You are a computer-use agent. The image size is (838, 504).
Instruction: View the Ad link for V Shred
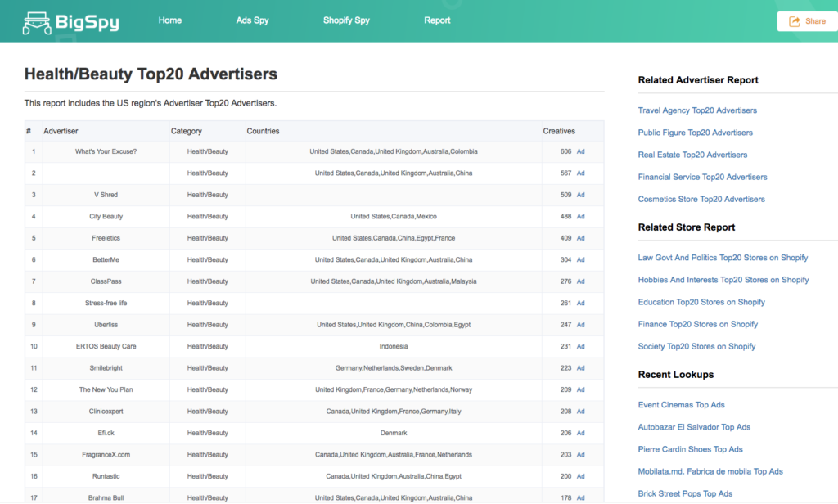[x=580, y=195]
